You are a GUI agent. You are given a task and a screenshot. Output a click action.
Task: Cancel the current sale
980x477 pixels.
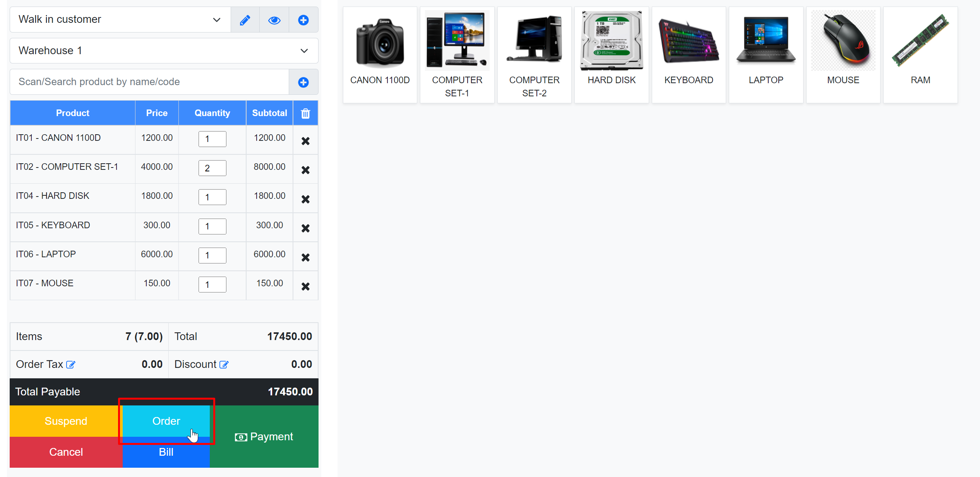tap(66, 452)
